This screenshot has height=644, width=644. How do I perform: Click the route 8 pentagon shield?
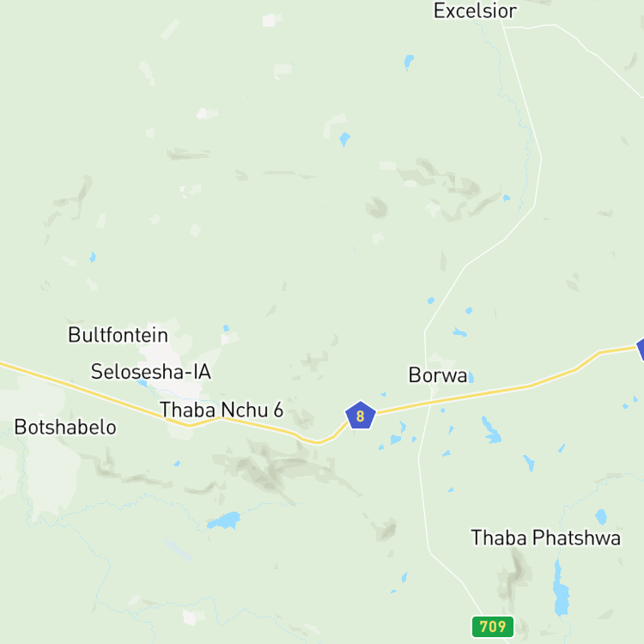[360, 416]
